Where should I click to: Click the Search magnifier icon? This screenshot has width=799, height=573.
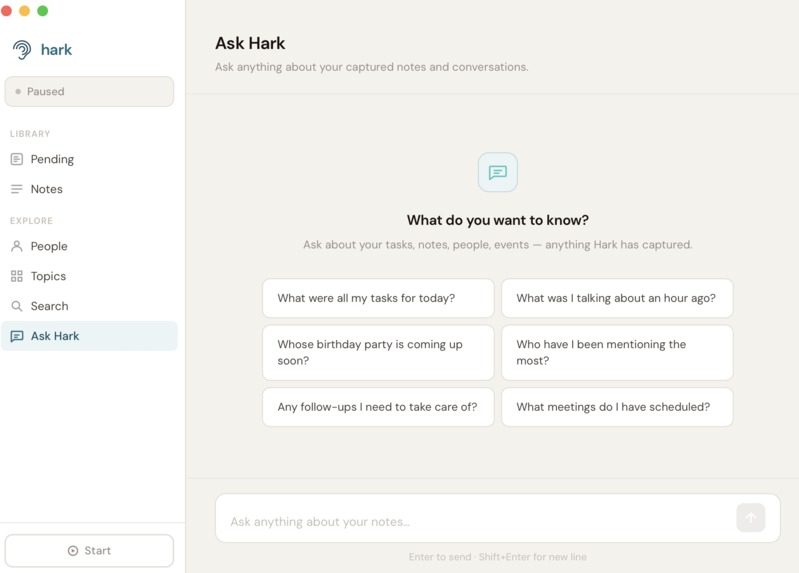pos(17,306)
